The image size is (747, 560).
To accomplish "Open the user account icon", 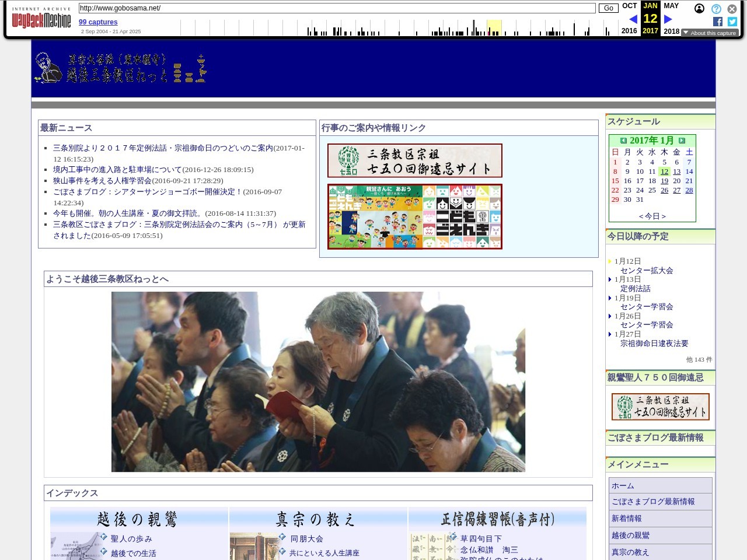I will 699,9.
